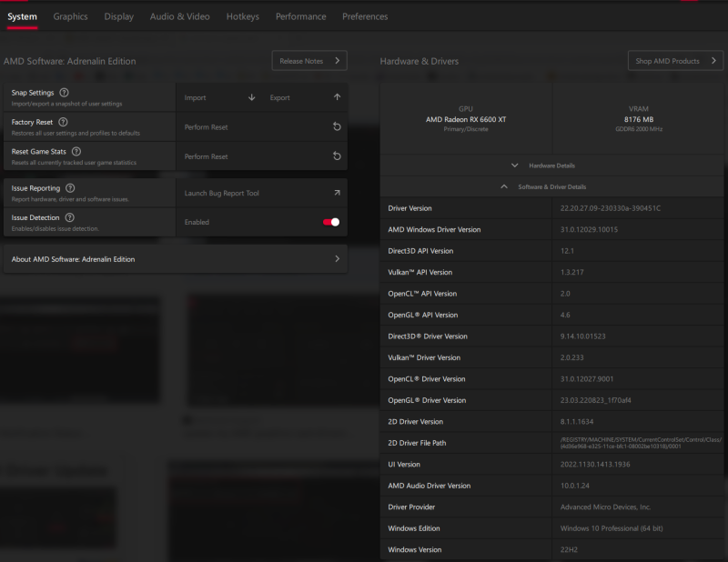728x562 pixels.
Task: Select the 8176 MB VRAM value
Action: click(639, 119)
